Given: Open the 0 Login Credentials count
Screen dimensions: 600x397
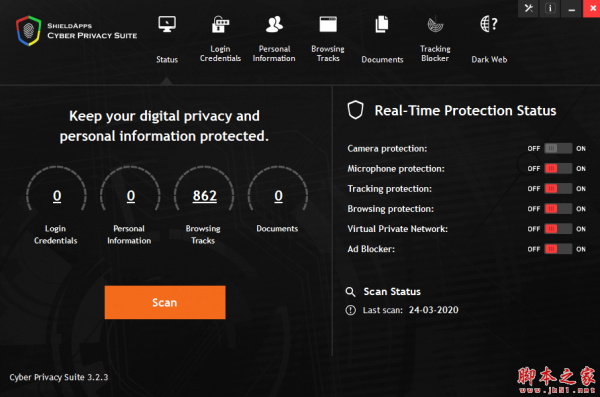Looking at the screenshot, I should point(57,196).
